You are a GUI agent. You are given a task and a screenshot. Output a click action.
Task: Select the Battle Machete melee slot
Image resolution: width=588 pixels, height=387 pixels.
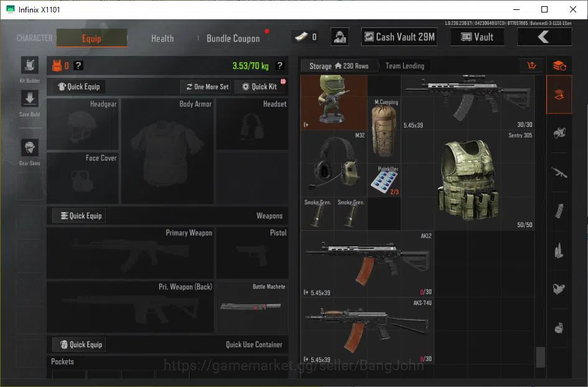(x=252, y=307)
